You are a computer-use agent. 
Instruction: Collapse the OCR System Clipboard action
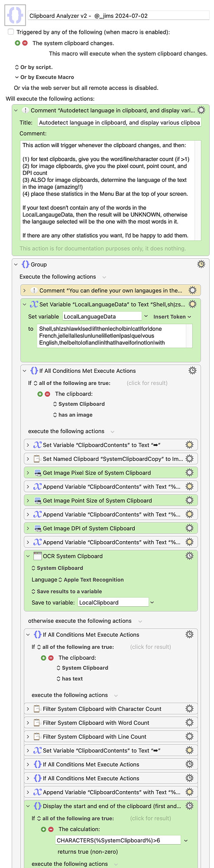click(28, 556)
